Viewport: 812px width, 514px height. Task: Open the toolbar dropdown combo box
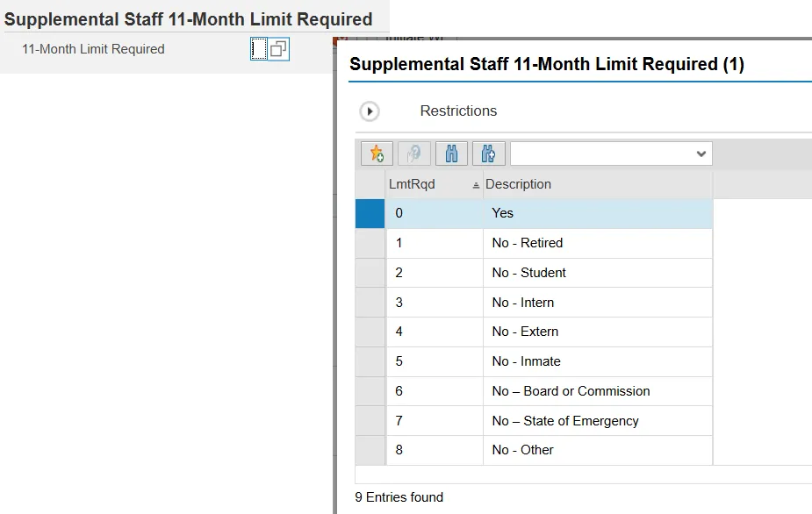611,153
